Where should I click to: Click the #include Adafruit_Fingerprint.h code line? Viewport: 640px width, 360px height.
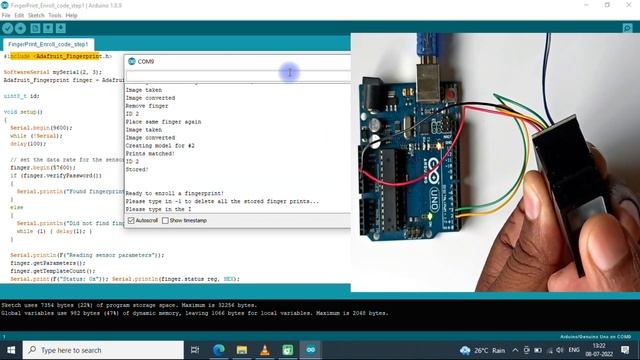pyautogui.click(x=58, y=56)
